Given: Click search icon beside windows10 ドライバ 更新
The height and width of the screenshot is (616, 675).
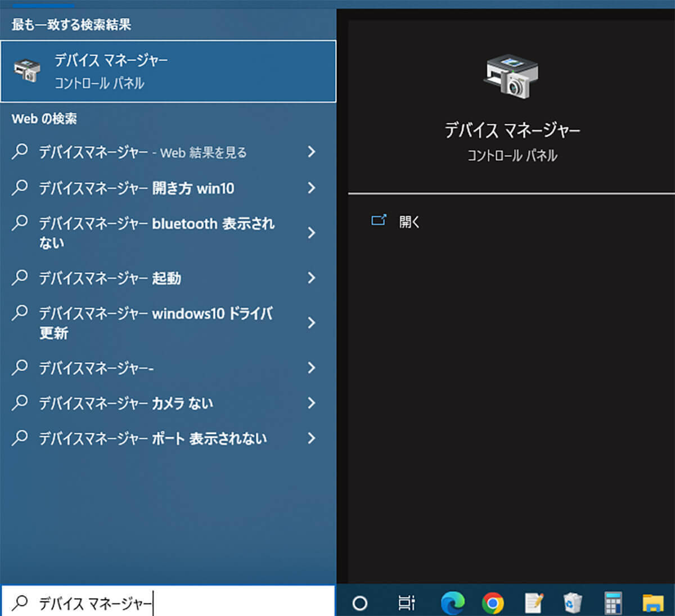Looking at the screenshot, I should pos(20,312).
